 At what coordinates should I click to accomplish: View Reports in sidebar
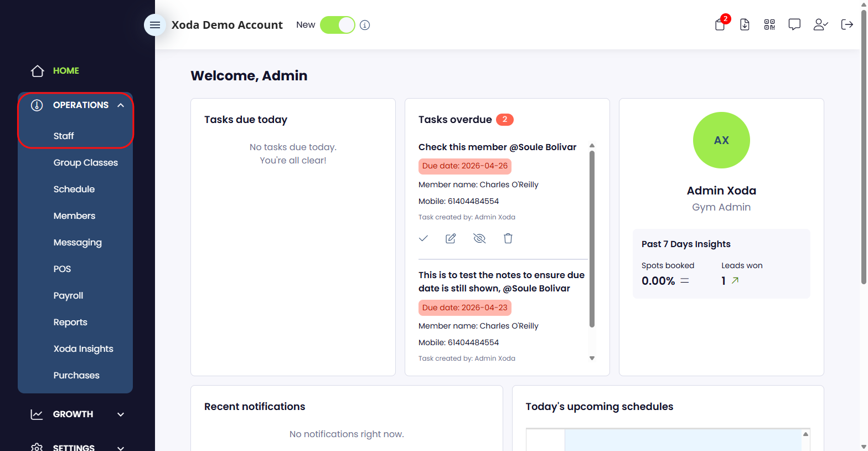[x=70, y=322]
